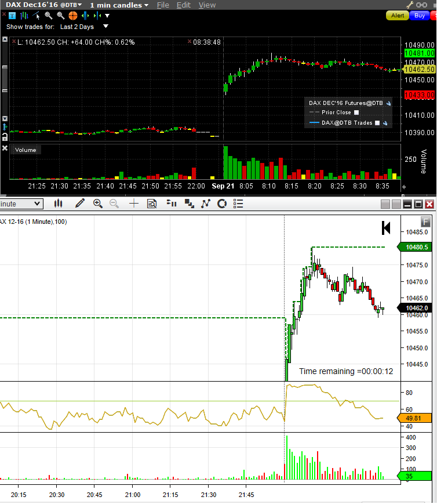Image resolution: width=437 pixels, height=504 pixels.
Task: Click the vertical scale slider handle on the left
Action: pos(5,79)
